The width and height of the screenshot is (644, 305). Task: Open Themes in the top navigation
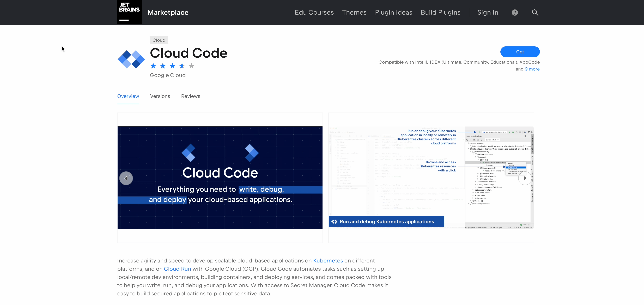(354, 13)
